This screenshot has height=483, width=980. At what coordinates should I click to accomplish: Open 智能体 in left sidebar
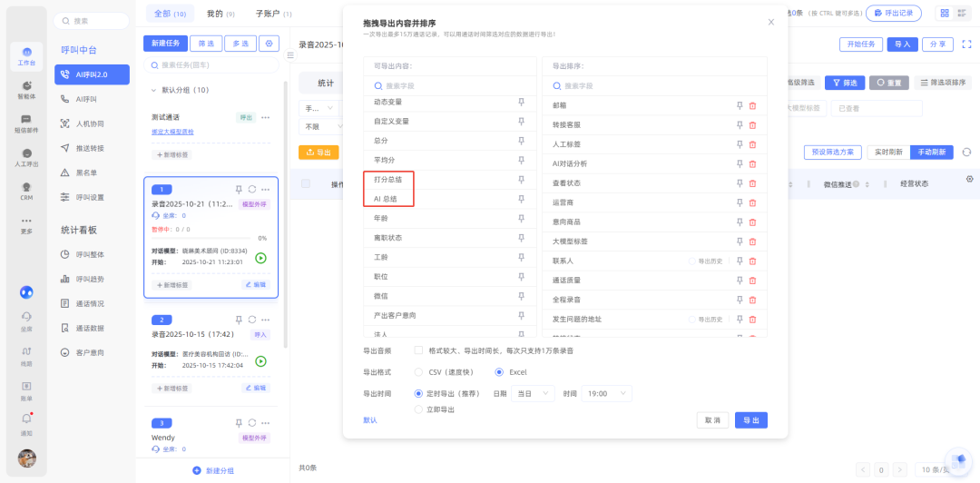pyautogui.click(x=26, y=90)
